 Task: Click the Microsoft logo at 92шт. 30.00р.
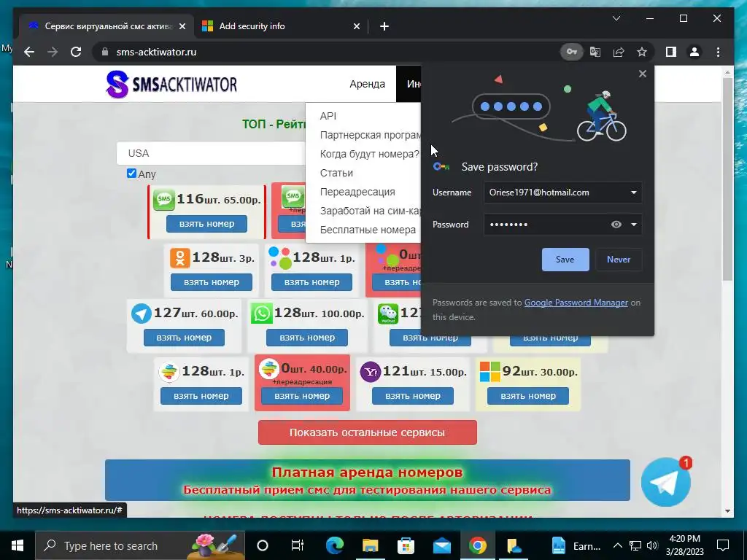pyautogui.click(x=489, y=372)
